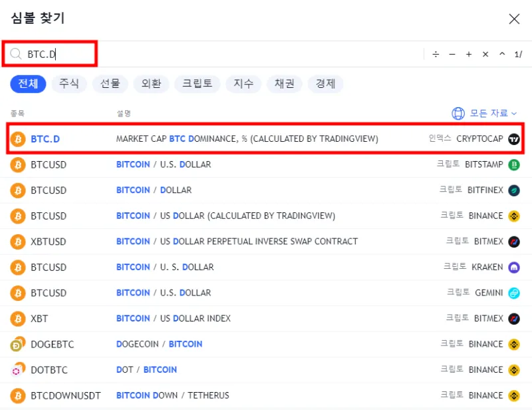Insert the caret ^ power operator
The image size is (532, 410).
(502, 55)
